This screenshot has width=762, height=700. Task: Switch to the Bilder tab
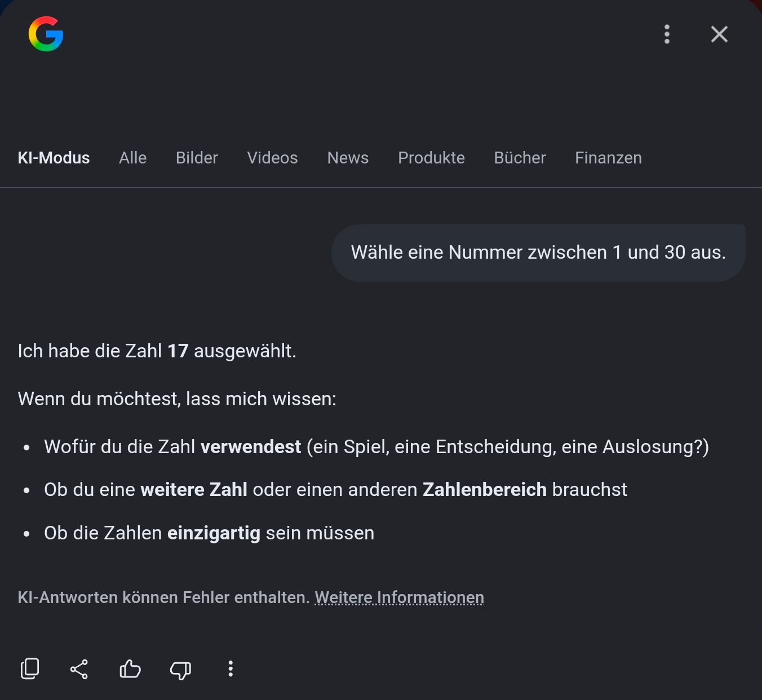pyautogui.click(x=197, y=158)
